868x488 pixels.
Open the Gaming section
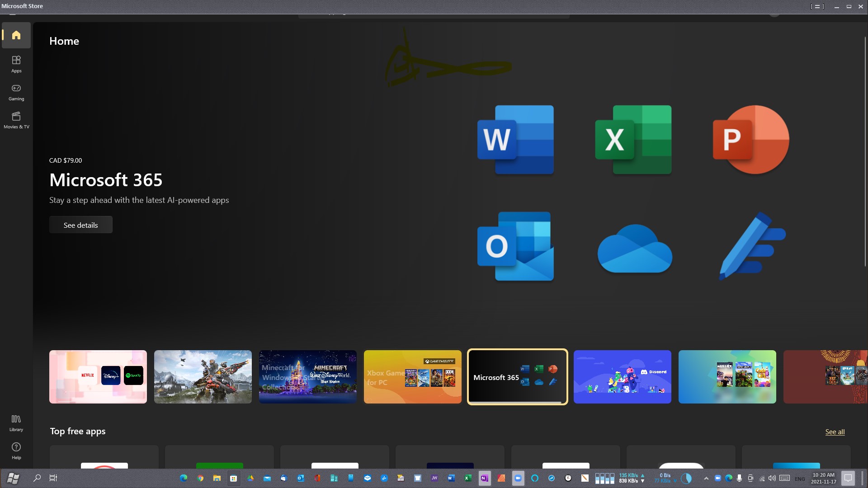[16, 92]
